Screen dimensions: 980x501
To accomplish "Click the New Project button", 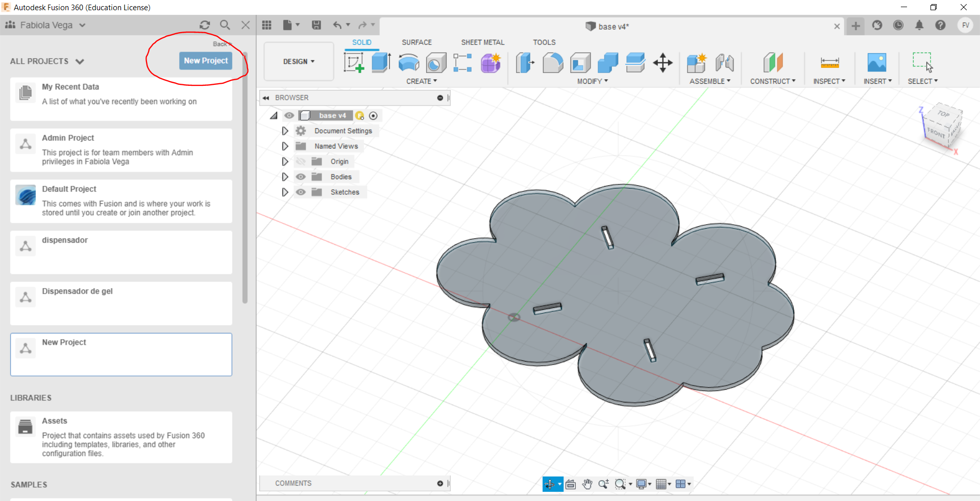I will (206, 61).
